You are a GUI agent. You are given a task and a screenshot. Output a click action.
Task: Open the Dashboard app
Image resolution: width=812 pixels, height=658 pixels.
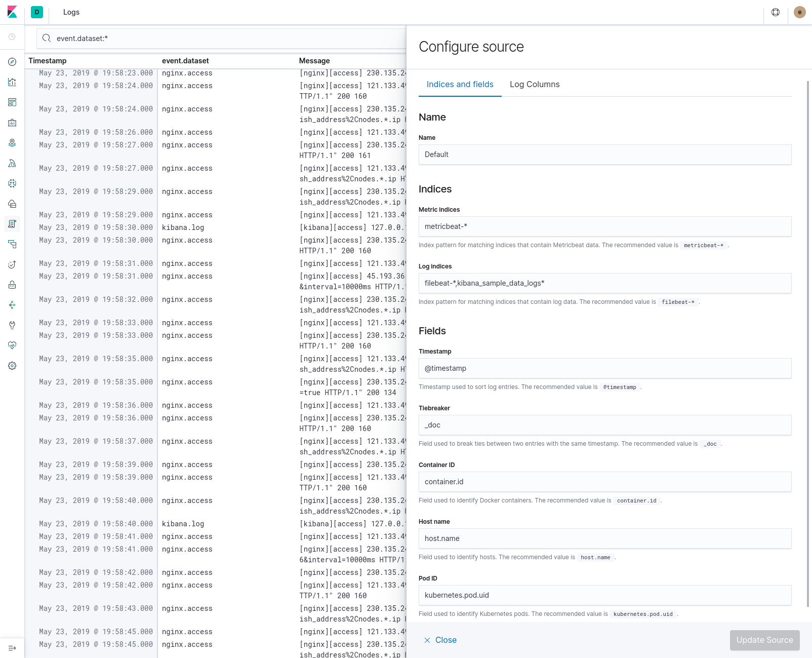[12, 102]
